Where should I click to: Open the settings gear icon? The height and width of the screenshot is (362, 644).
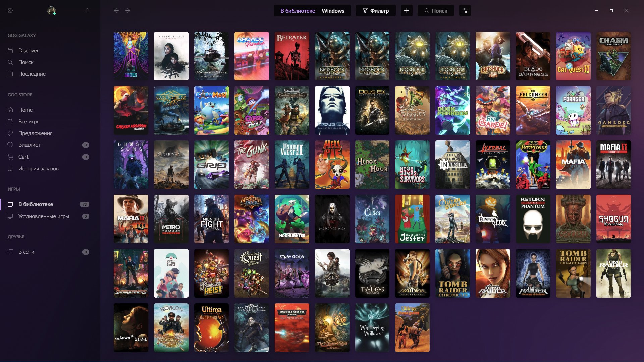[10, 11]
